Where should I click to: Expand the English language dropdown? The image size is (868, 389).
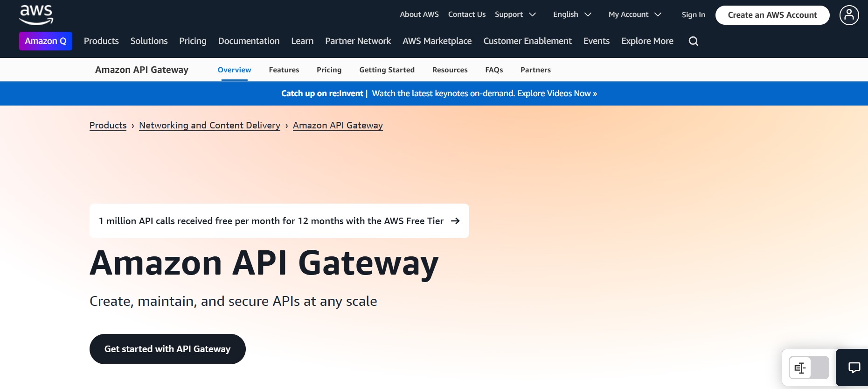click(x=572, y=14)
